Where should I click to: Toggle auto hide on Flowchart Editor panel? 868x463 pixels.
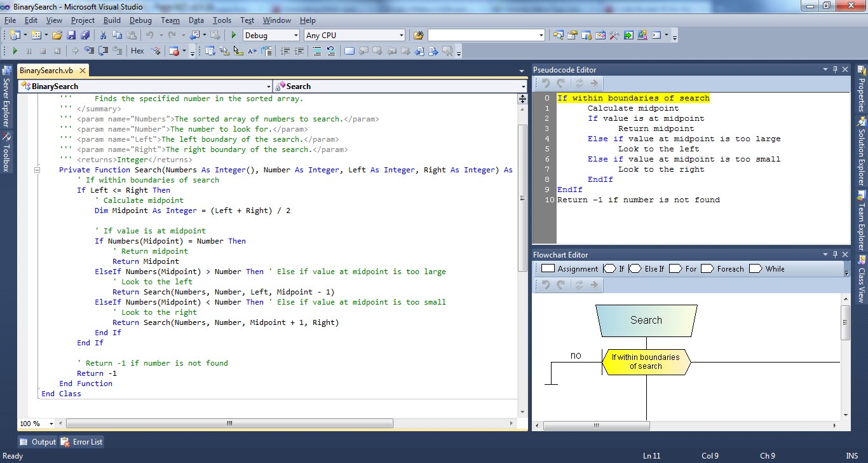pos(835,254)
